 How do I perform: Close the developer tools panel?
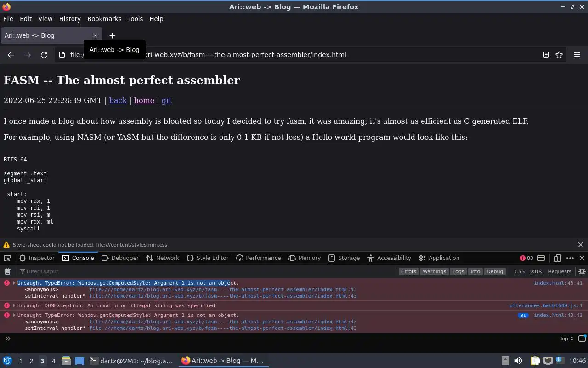tap(582, 258)
